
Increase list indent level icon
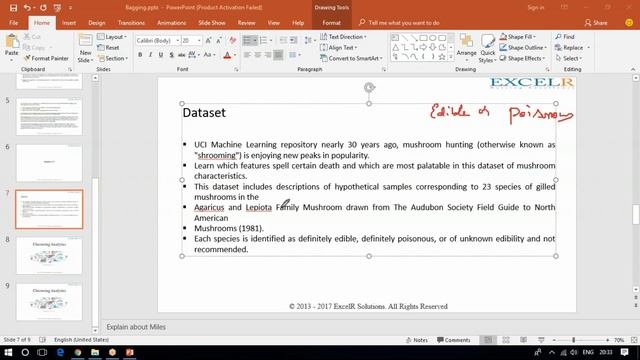(x=293, y=40)
